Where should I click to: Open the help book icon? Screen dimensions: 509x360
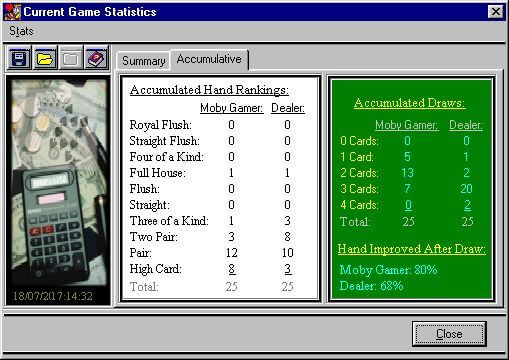click(96, 58)
